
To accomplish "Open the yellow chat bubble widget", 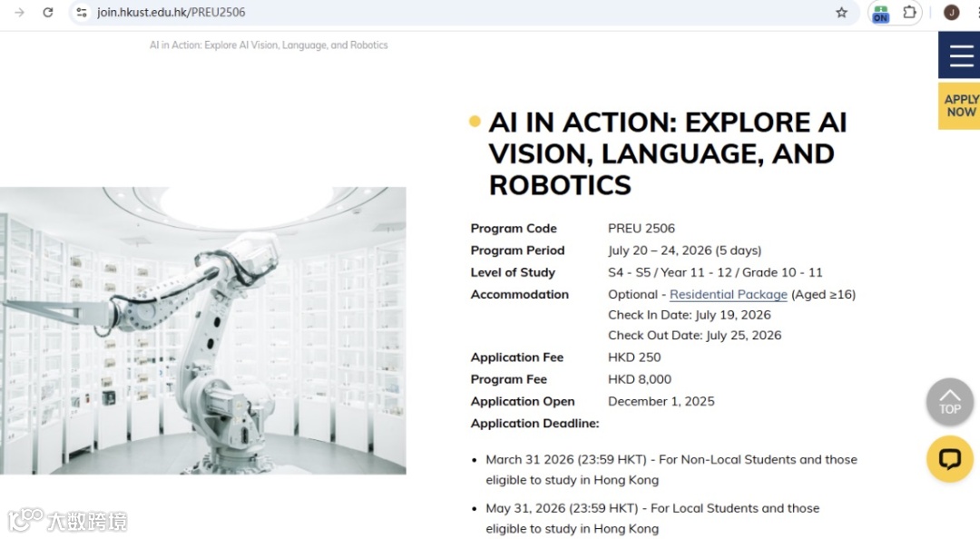I will tap(949, 459).
